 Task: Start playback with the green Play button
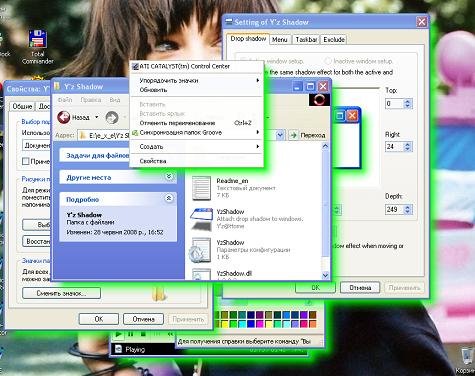118,334
